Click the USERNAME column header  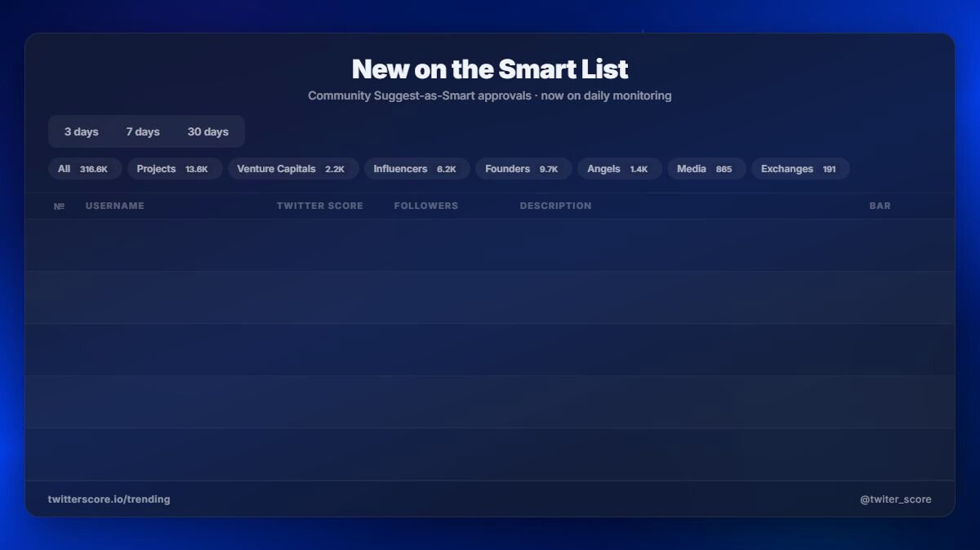pyautogui.click(x=115, y=206)
